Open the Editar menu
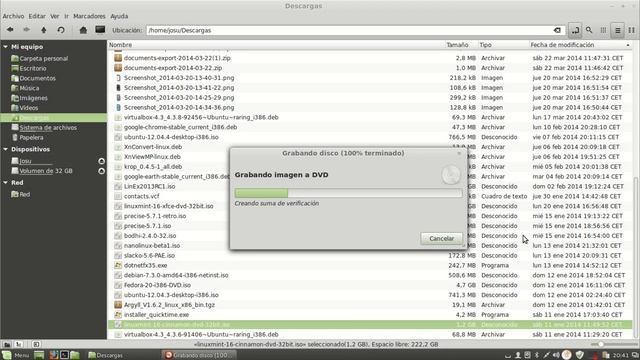Screen dimensions: 640x360 click(x=37, y=16)
